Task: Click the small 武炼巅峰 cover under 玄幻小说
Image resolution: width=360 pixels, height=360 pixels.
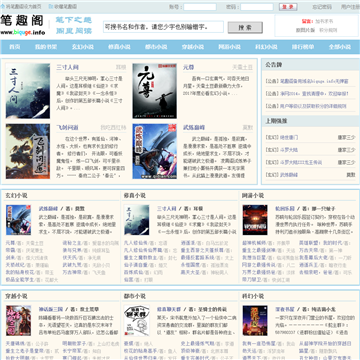Action: click(x=18, y=220)
